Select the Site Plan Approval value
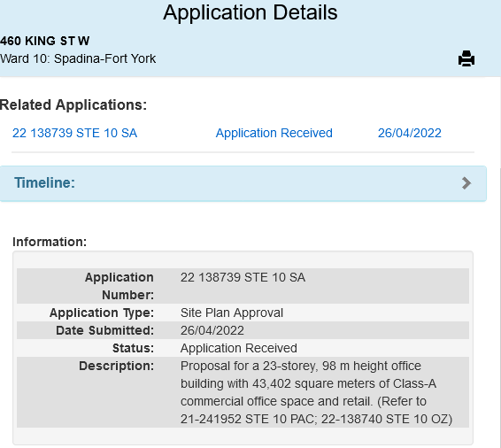This screenshot has width=501, height=448. tap(232, 313)
